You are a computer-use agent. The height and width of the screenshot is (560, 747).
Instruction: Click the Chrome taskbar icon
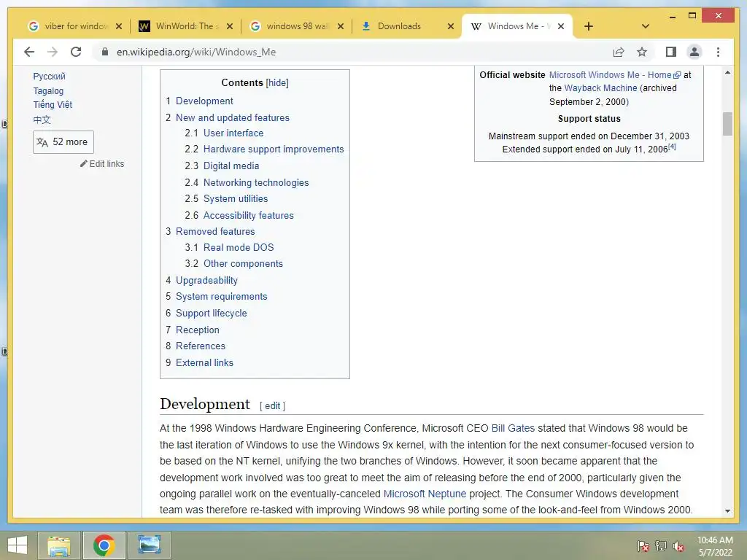104,545
